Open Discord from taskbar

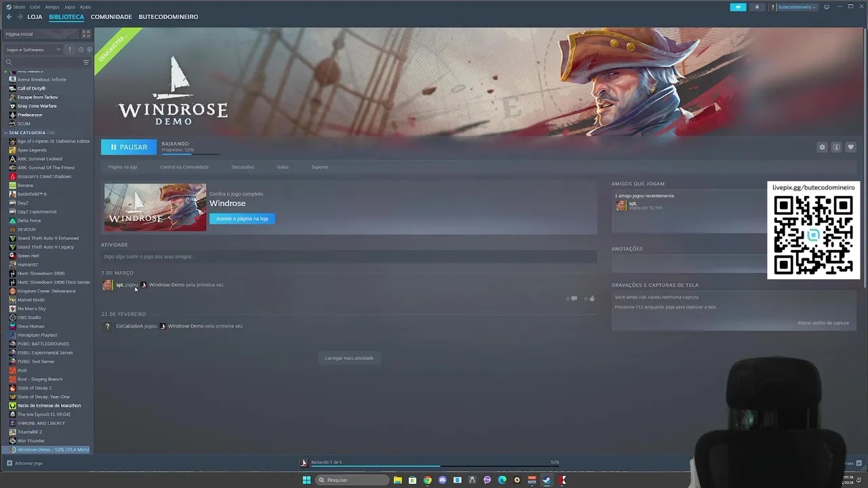click(442, 480)
